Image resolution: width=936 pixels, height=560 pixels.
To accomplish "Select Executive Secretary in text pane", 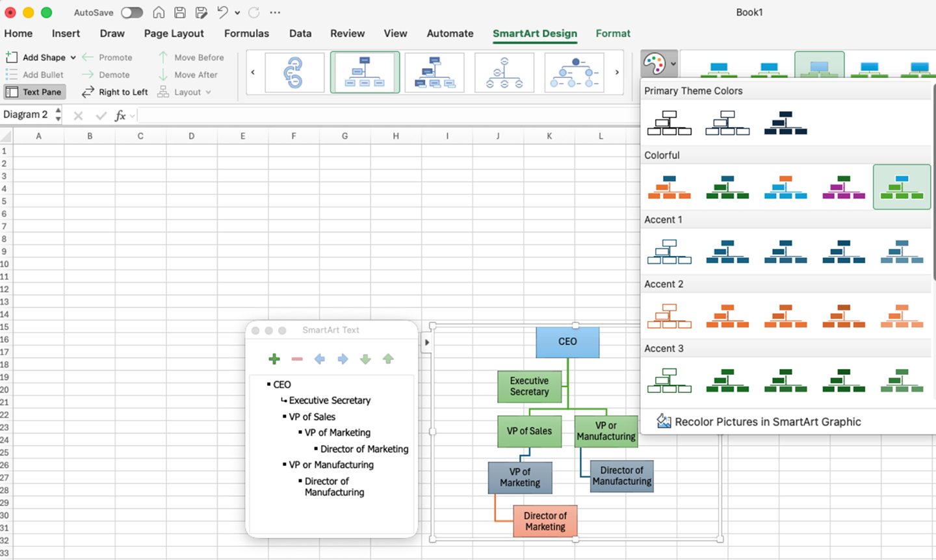I will point(330,400).
